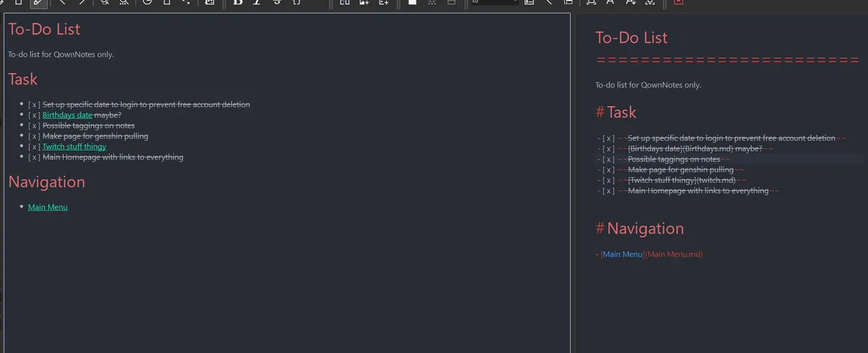Toggle note edit mode pencil icon
The image size is (868, 353).
[x=39, y=2]
